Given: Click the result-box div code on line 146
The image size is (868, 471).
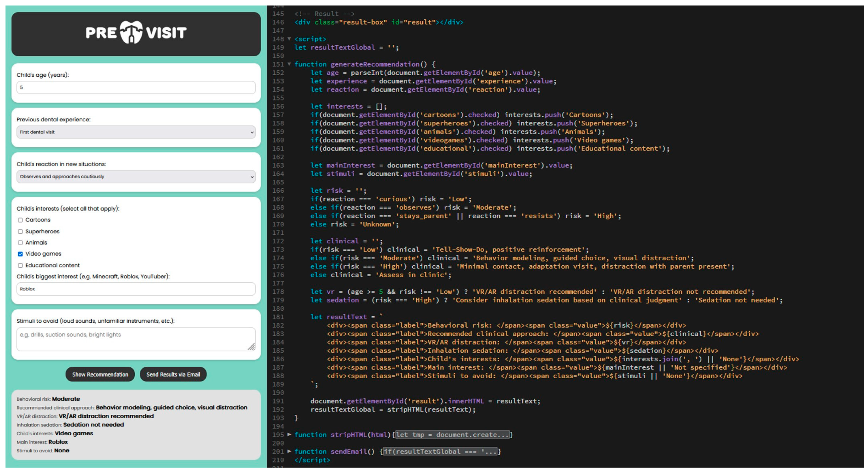Looking at the screenshot, I should [379, 22].
